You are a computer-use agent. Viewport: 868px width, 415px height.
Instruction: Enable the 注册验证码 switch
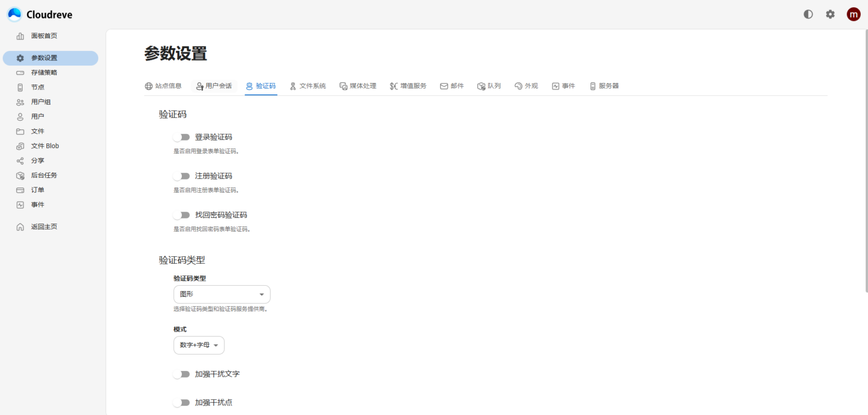[181, 176]
